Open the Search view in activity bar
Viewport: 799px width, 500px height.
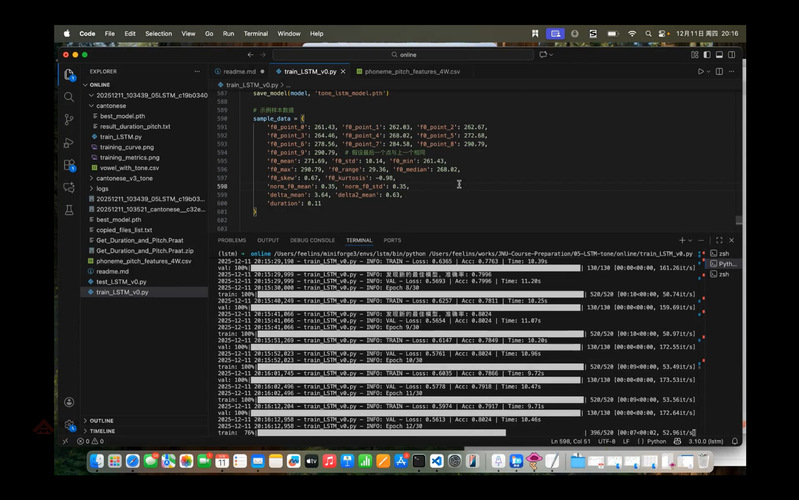(x=69, y=96)
